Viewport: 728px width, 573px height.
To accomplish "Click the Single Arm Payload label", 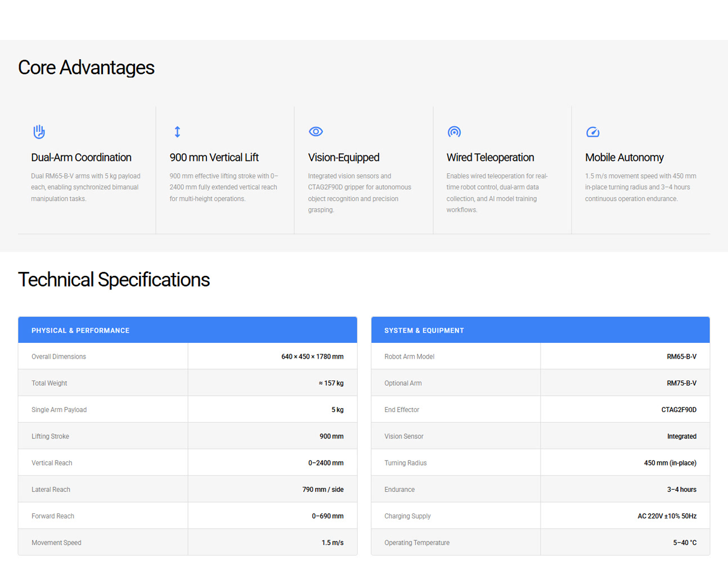I will click(x=59, y=410).
